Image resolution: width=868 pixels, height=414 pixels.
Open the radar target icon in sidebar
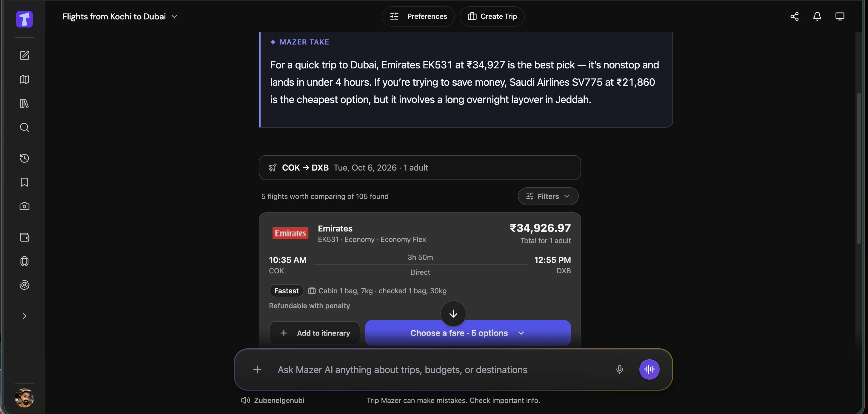[x=24, y=285]
